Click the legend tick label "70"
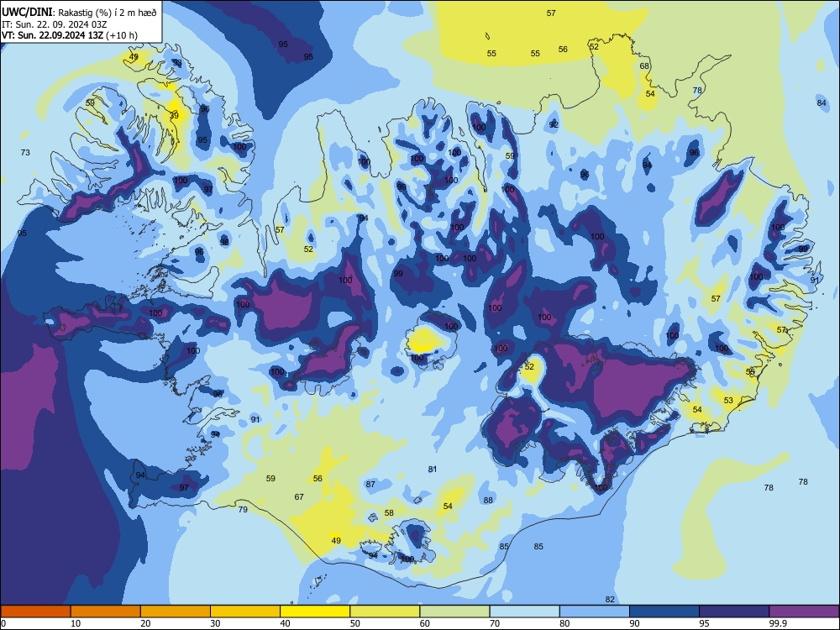Screen dimensions: 840x630 click(x=495, y=623)
